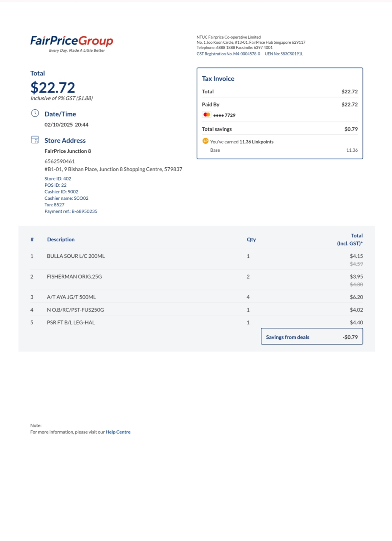Click the $4.40 item price
Image resolution: width=392 pixels, height=541 pixels.
point(356,323)
